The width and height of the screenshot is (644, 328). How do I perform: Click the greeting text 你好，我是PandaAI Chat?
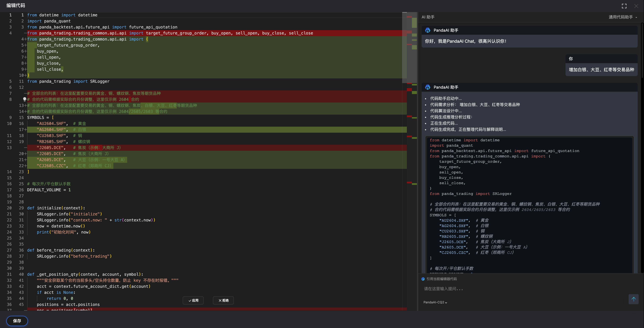click(x=466, y=41)
